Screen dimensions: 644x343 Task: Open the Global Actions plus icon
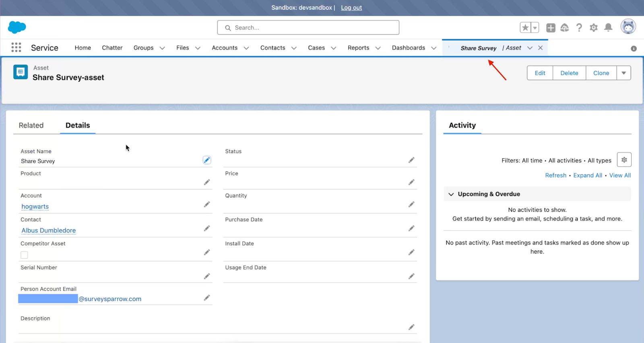pos(551,27)
